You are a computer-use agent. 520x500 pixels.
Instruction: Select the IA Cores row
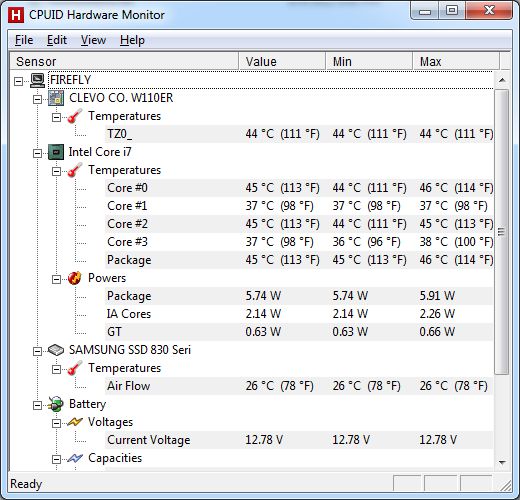pyautogui.click(x=299, y=314)
